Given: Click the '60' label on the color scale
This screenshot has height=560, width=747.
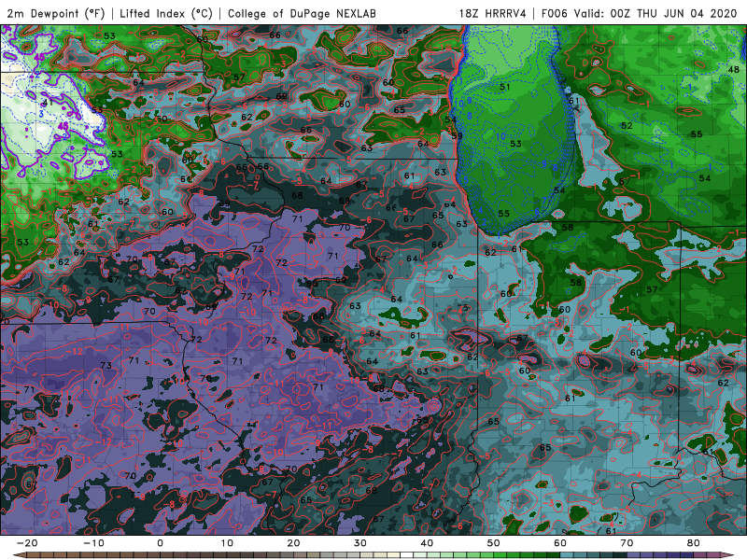Looking at the screenshot, I should pos(560,543).
